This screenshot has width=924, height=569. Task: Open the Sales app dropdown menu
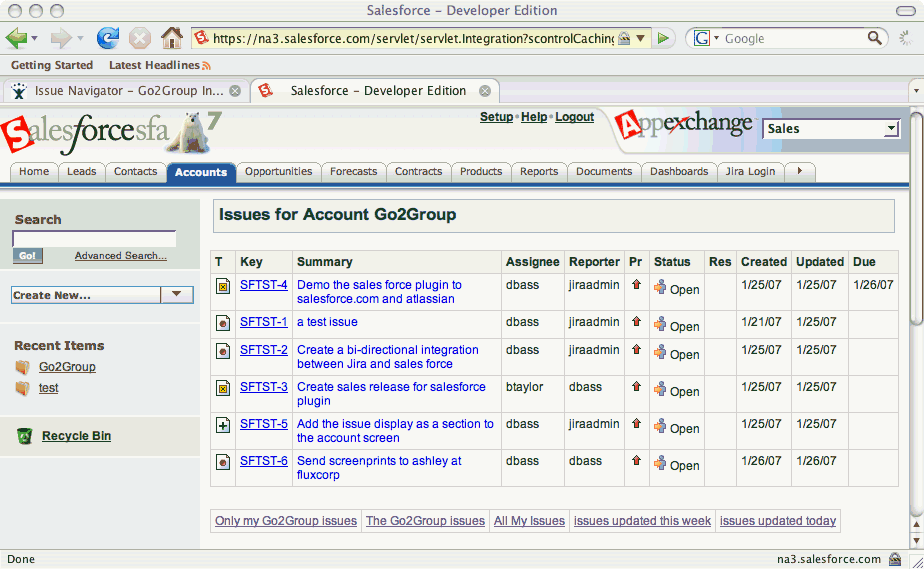[891, 129]
